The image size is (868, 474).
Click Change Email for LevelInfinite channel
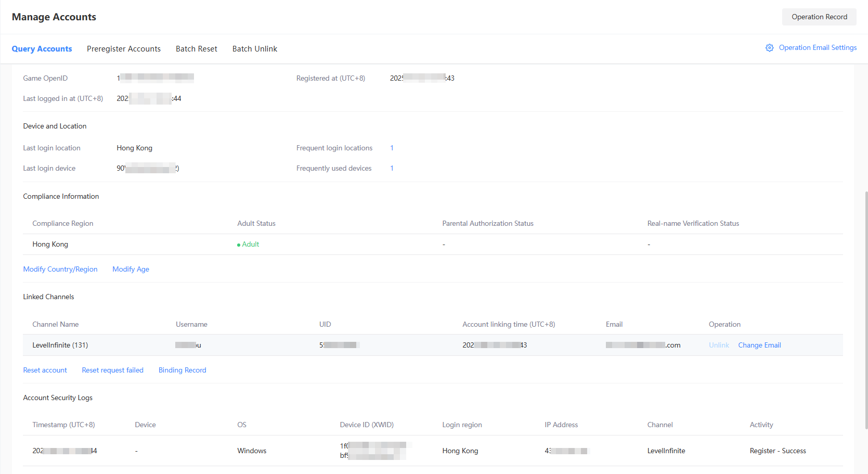coord(759,345)
